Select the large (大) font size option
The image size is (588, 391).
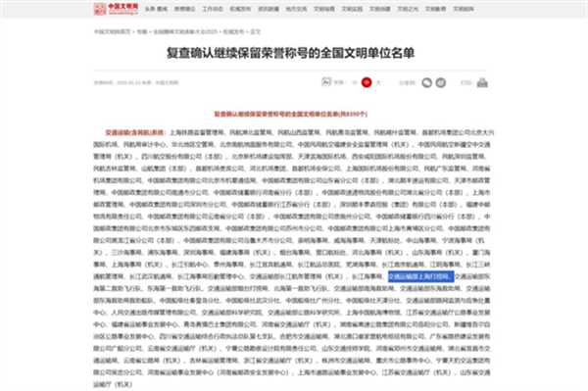pos(378,82)
